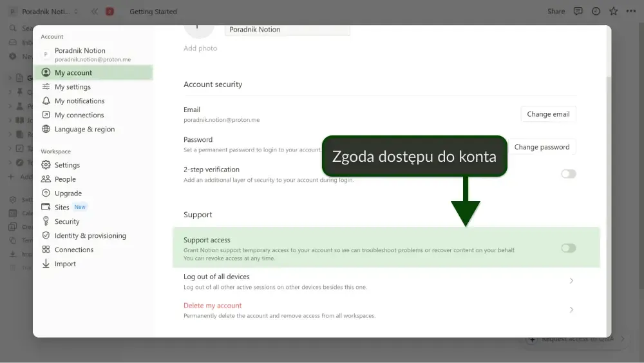Favorite the page with star icon
Screen dimensions: 644x363
pos(614,12)
